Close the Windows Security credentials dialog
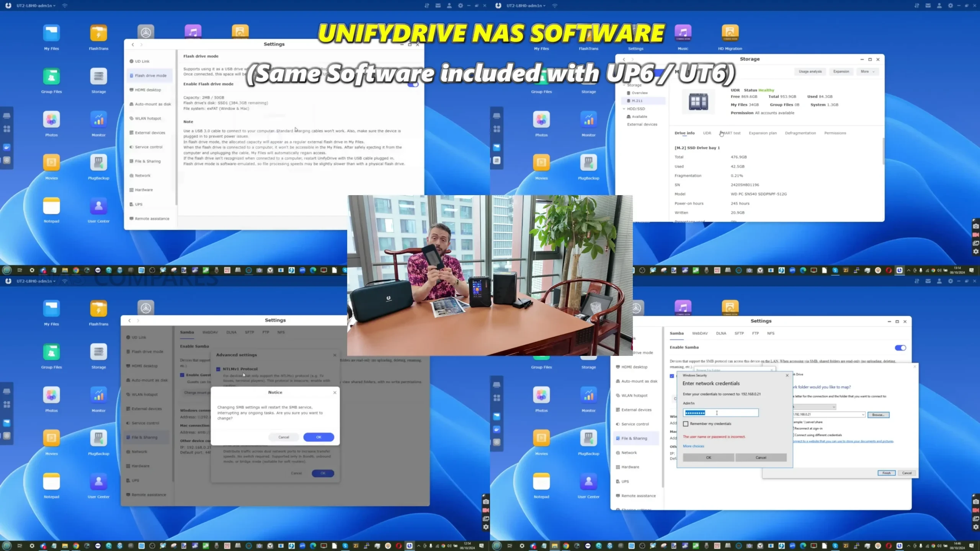This screenshot has width=980, height=551. click(787, 375)
